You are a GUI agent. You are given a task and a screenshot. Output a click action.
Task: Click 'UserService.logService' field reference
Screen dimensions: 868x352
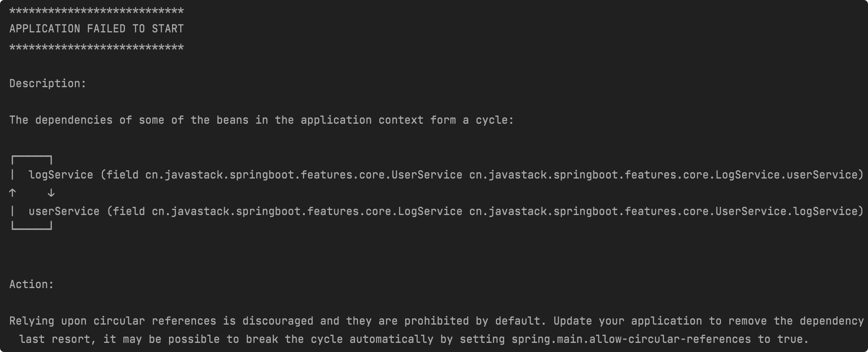[786, 211]
